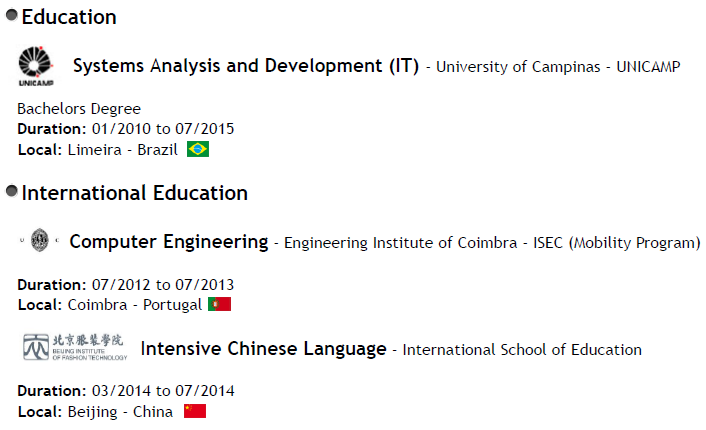The height and width of the screenshot is (430, 706).
Task: Click the Beijing - China location text
Action: [x=120, y=412]
